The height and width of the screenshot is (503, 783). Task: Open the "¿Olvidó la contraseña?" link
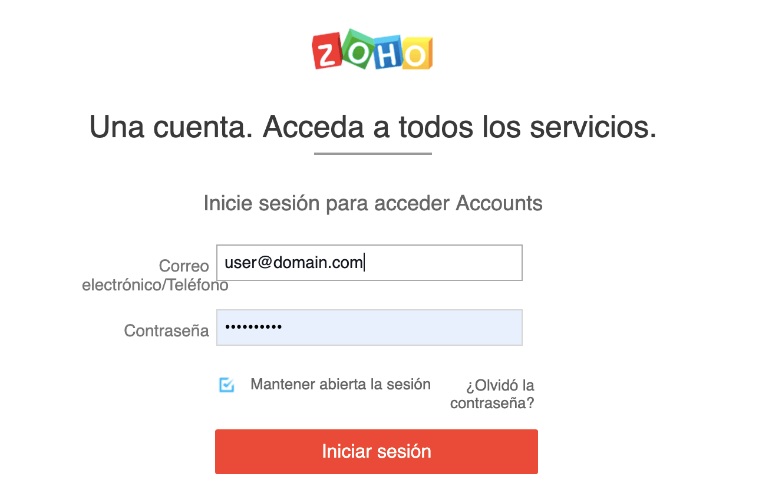tap(499, 394)
